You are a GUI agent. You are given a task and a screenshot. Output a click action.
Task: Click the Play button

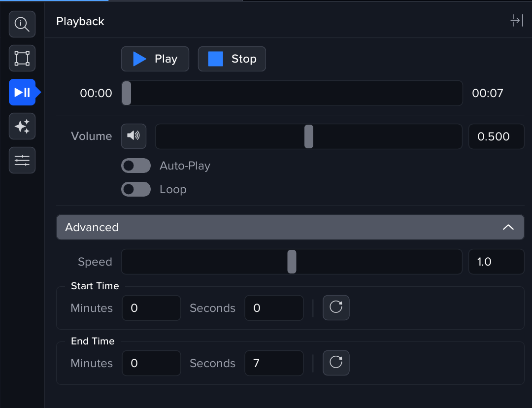[x=155, y=59]
